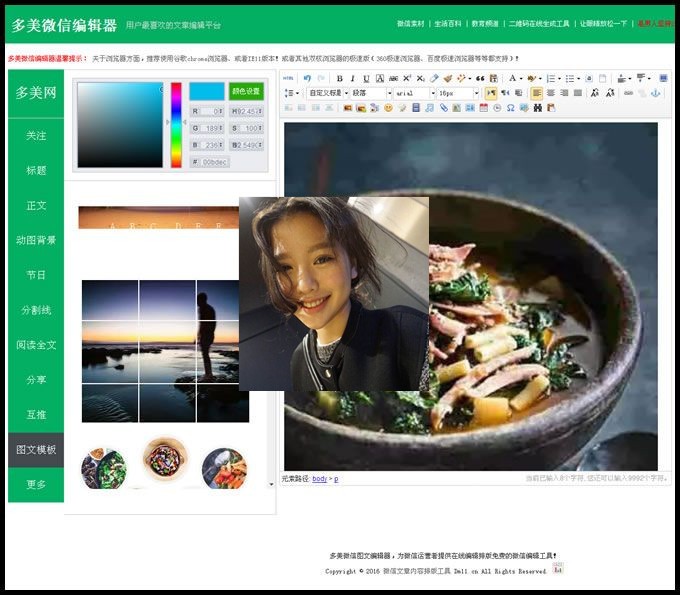Toggle the character border icon

(379, 78)
